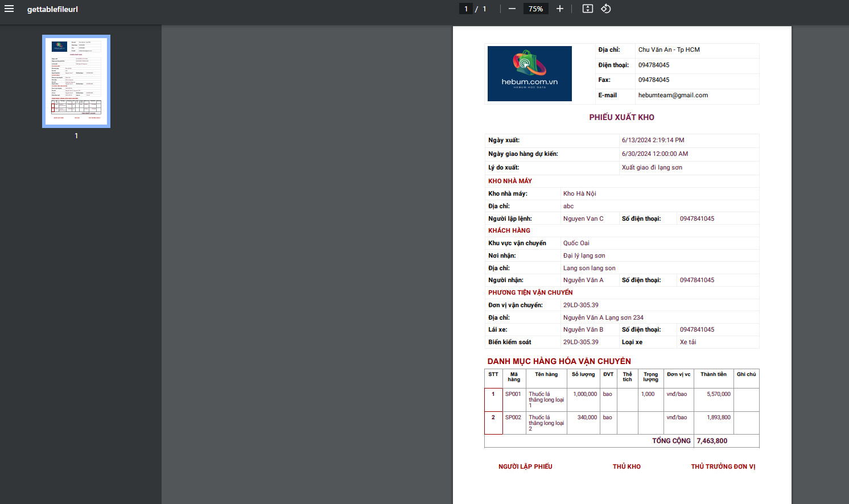849x504 pixels.
Task: Click the SP001 product code cell
Action: pos(513,394)
